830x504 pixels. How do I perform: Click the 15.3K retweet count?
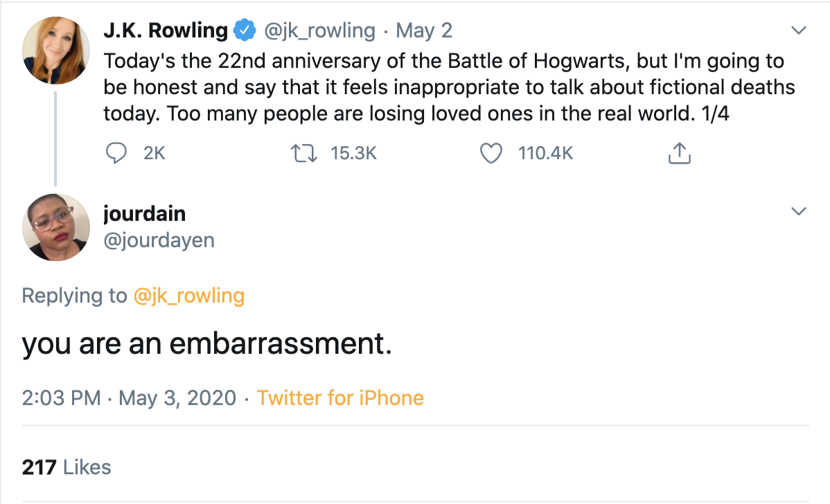point(353,153)
